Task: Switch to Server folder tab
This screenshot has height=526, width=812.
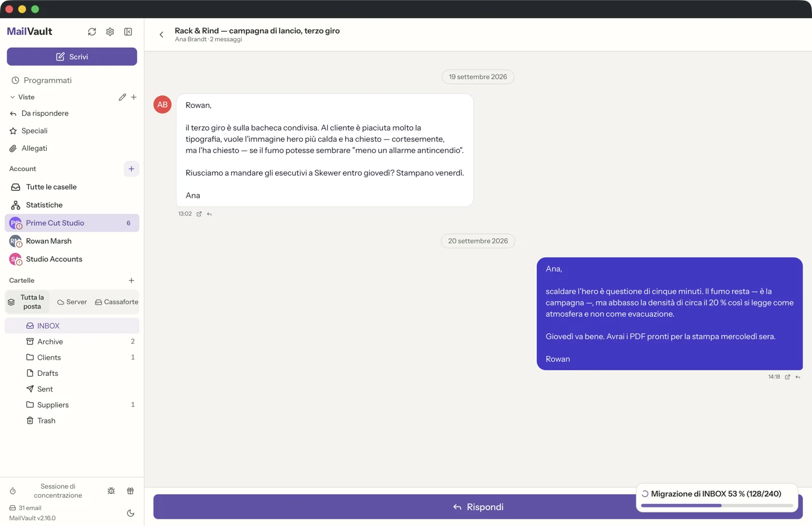Action: pos(72,302)
